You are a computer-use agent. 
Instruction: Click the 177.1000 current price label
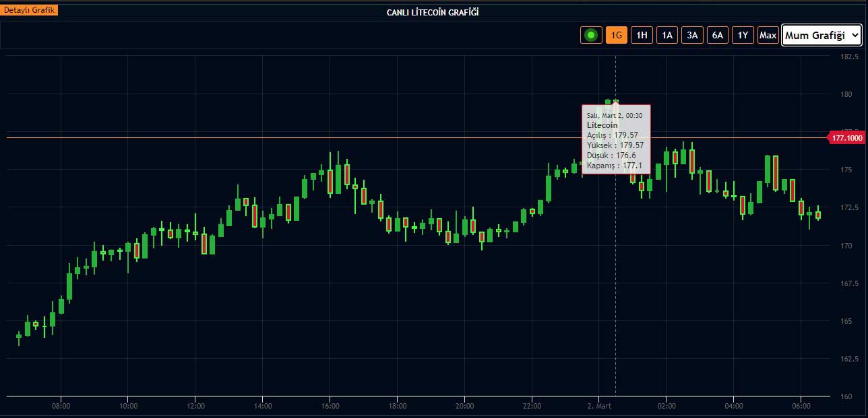(847, 138)
